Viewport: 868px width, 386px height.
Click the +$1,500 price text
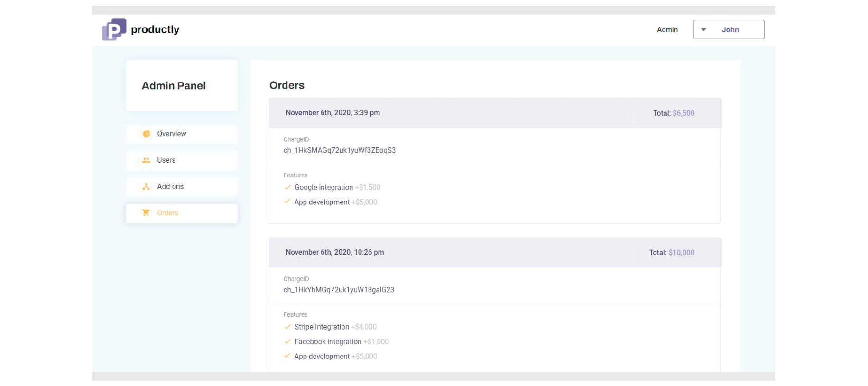[368, 187]
